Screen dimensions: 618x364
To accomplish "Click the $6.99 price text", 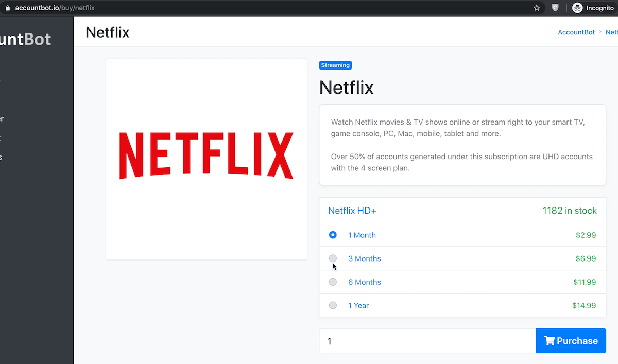I will click(586, 258).
